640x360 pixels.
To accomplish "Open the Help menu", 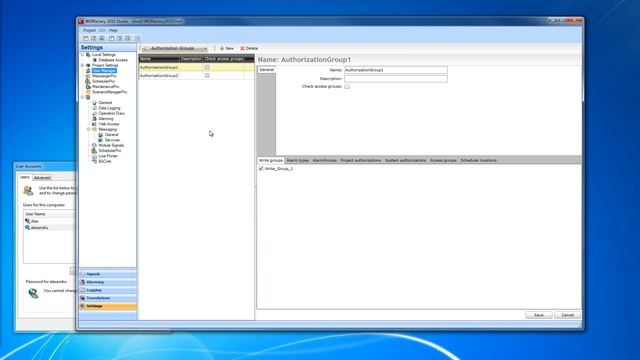I will [113, 30].
